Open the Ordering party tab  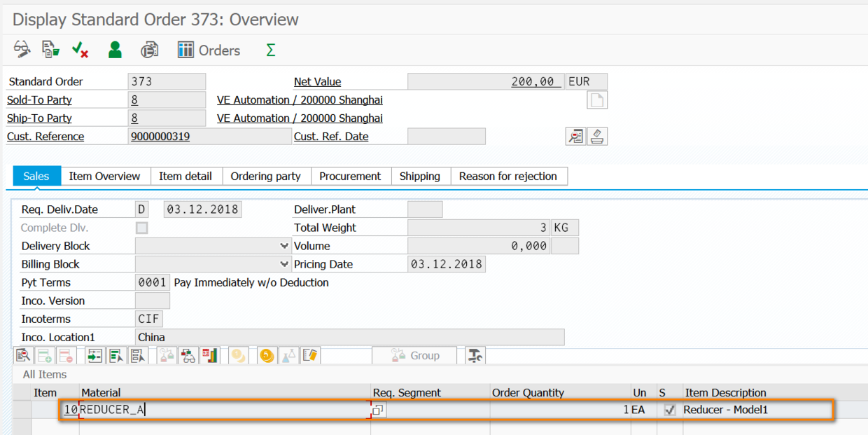(x=266, y=177)
